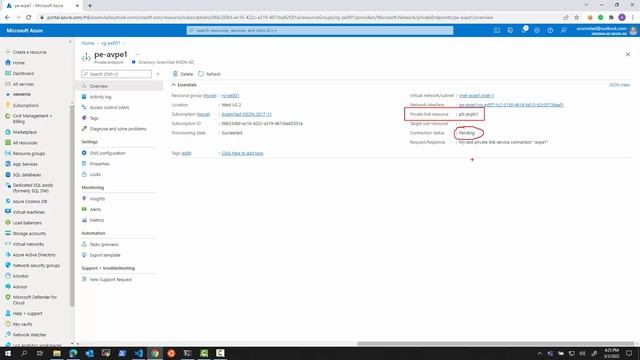This screenshot has width=640, height=360.
Task: Focus the resource menu search box
Action: click(116, 74)
